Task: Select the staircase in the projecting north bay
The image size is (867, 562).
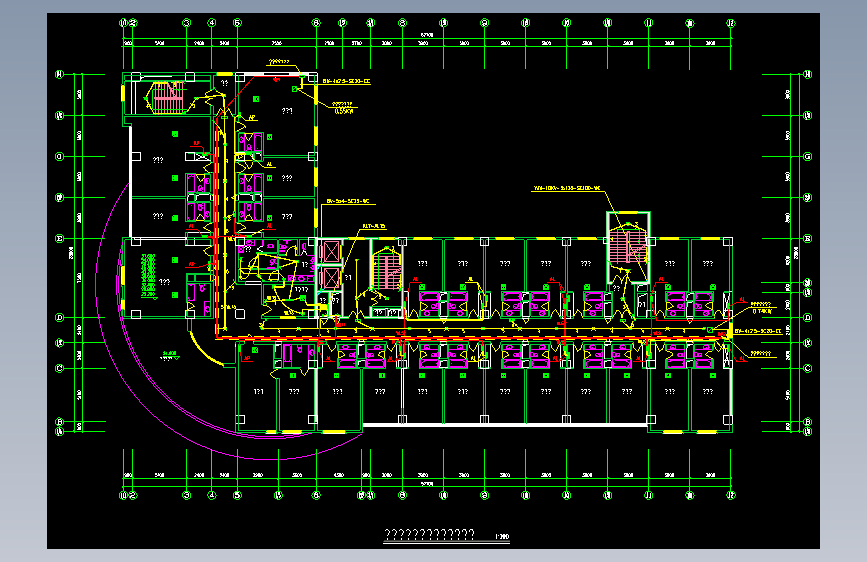Action: (x=628, y=246)
